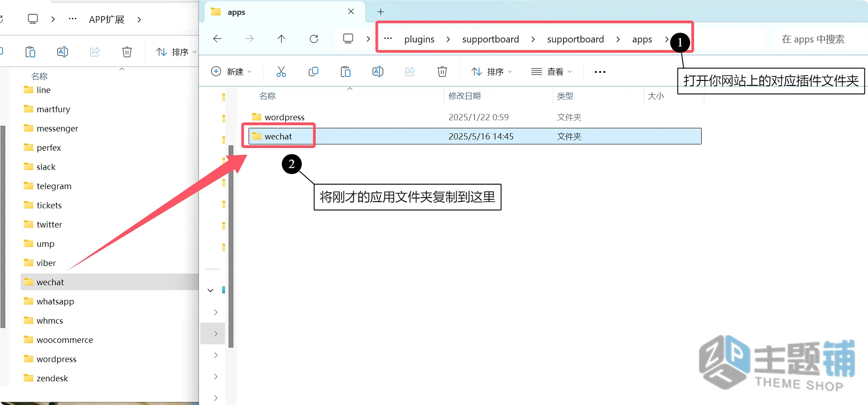
Task: Sort by 大小 column header
Action: 656,96
